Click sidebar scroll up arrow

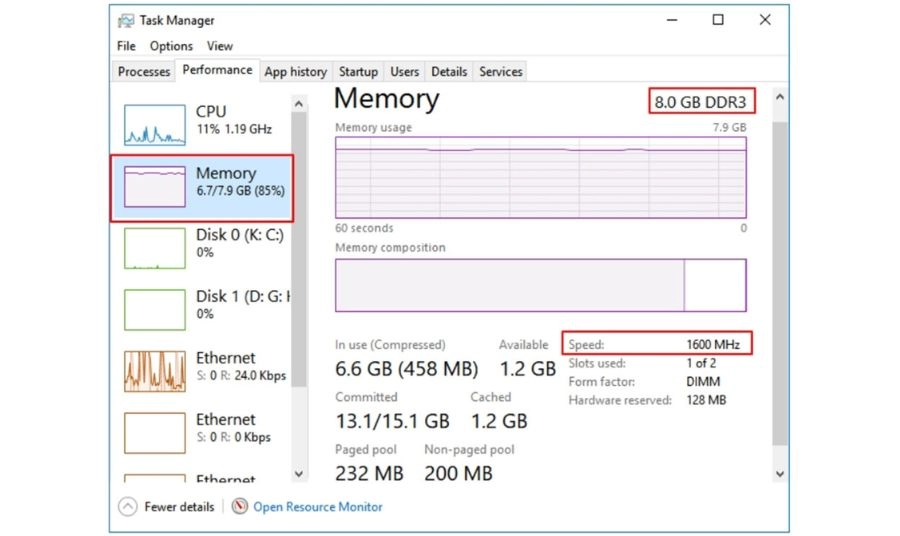298,104
